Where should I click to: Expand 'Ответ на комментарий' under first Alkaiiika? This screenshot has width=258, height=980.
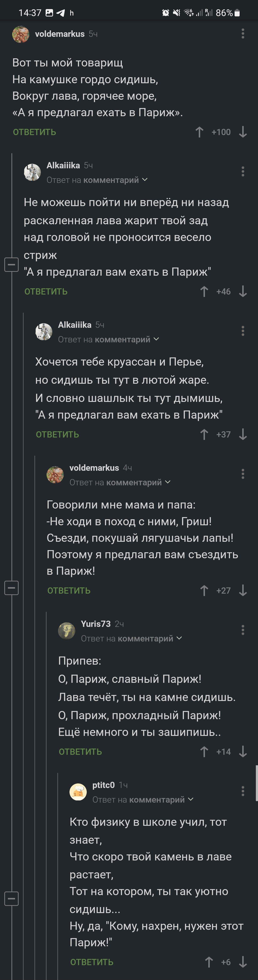tap(97, 180)
